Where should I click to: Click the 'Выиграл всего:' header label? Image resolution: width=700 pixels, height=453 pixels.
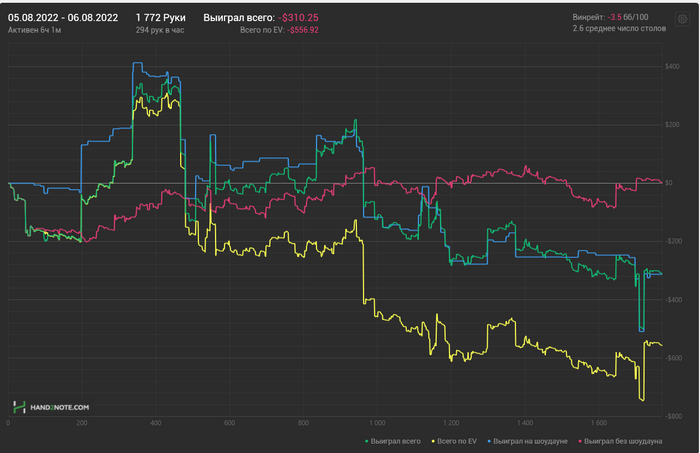239,18
